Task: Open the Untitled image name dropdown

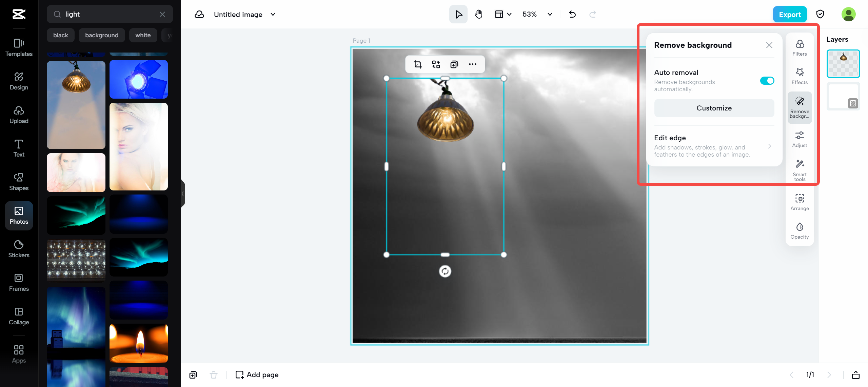Action: (x=273, y=14)
